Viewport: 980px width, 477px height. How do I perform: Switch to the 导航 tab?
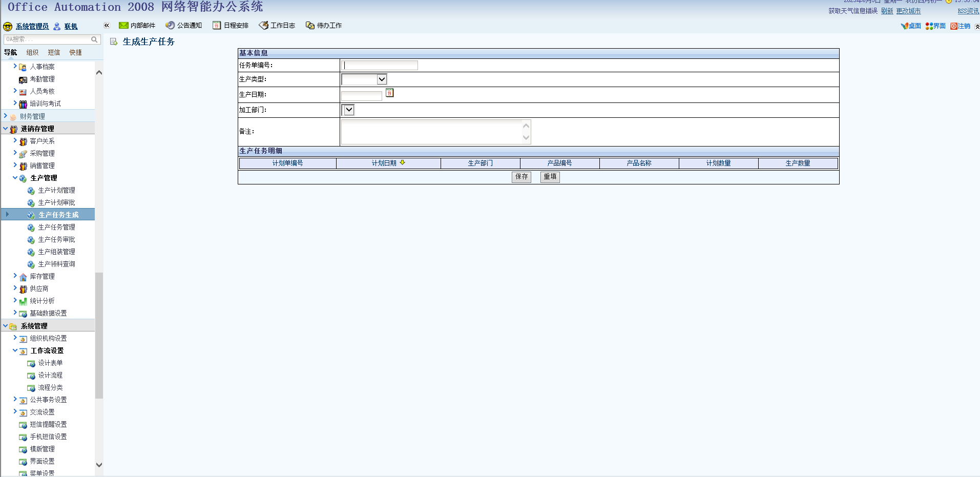point(10,52)
